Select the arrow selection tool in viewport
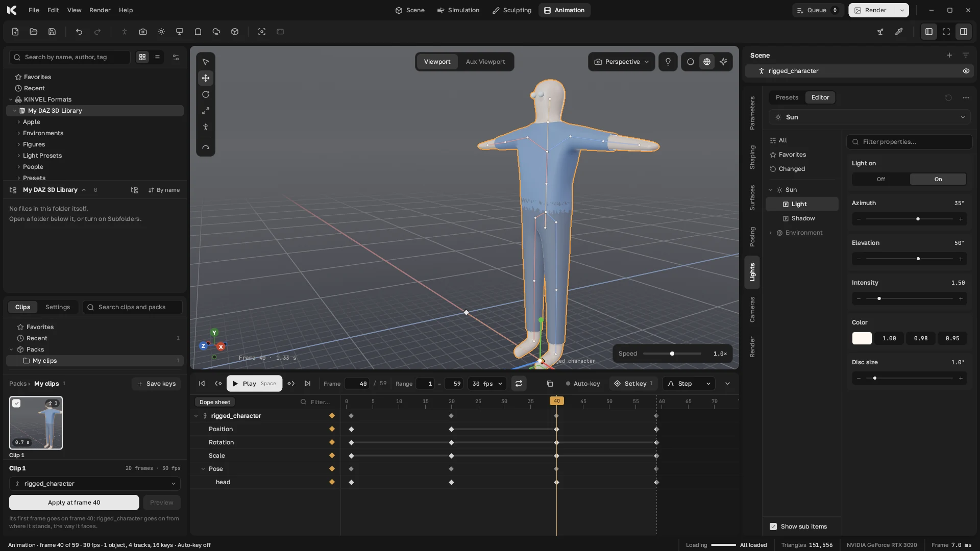This screenshot has width=980, height=551. [206, 62]
